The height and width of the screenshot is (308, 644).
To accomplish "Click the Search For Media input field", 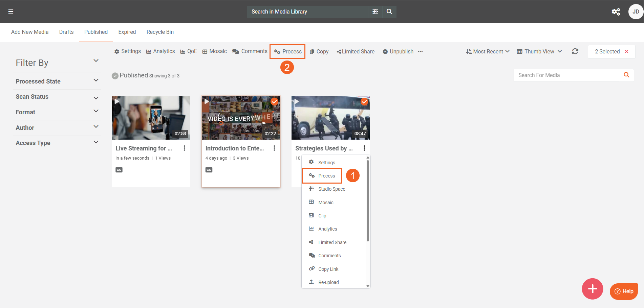I will coord(566,75).
